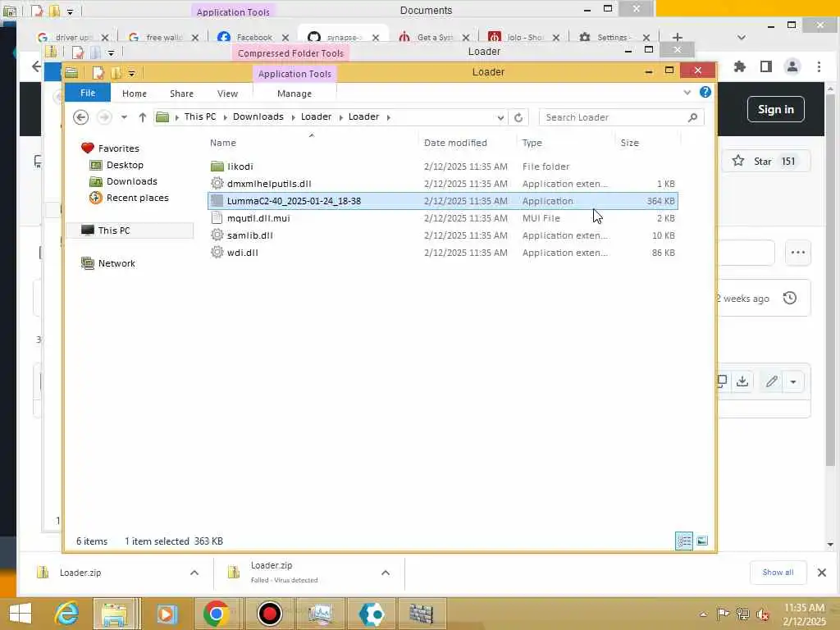Viewport: 840px width, 630px height.
Task: Refresh the Loader folder view
Action: (x=518, y=117)
